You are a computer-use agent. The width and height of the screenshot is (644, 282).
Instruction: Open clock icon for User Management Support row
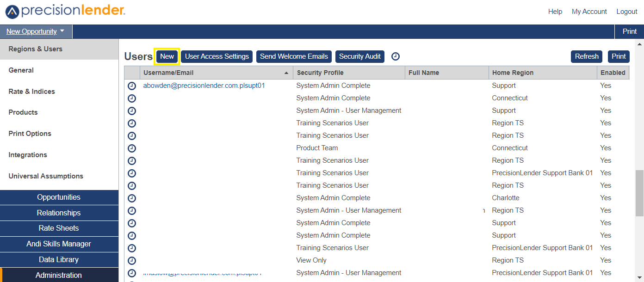point(132,110)
